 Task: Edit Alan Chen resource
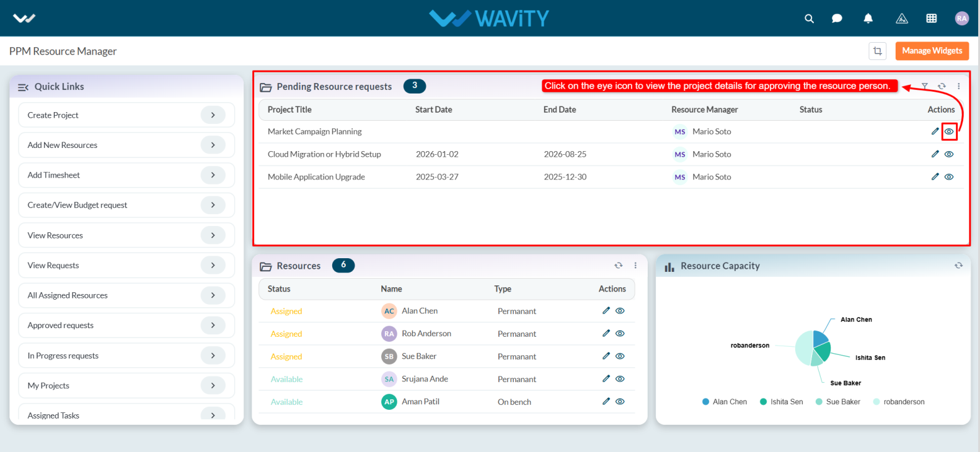click(x=606, y=311)
